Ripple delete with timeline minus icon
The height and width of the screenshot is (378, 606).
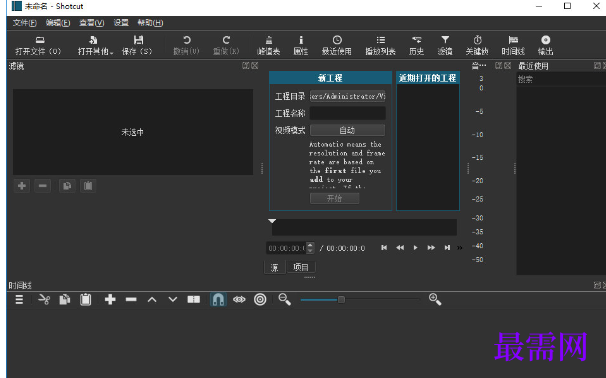coord(131,300)
